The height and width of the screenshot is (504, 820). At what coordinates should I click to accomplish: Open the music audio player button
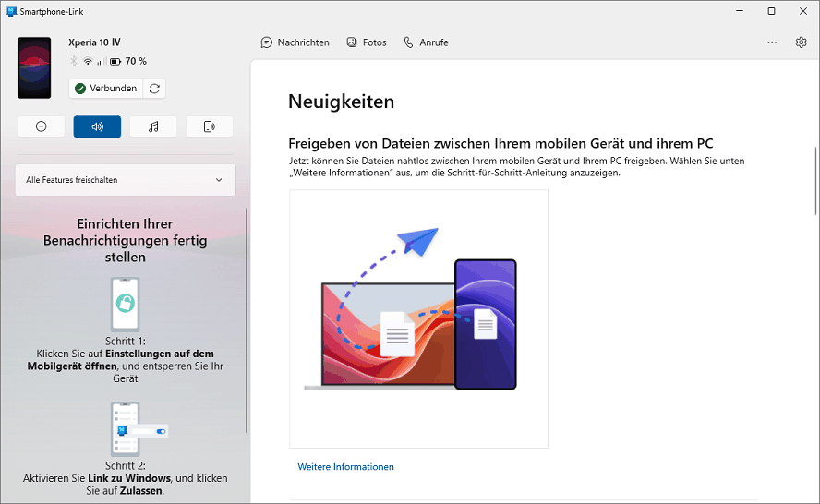coord(153,126)
